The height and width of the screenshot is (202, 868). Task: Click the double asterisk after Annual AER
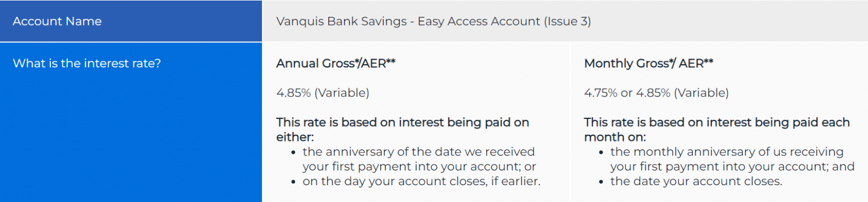click(x=391, y=61)
